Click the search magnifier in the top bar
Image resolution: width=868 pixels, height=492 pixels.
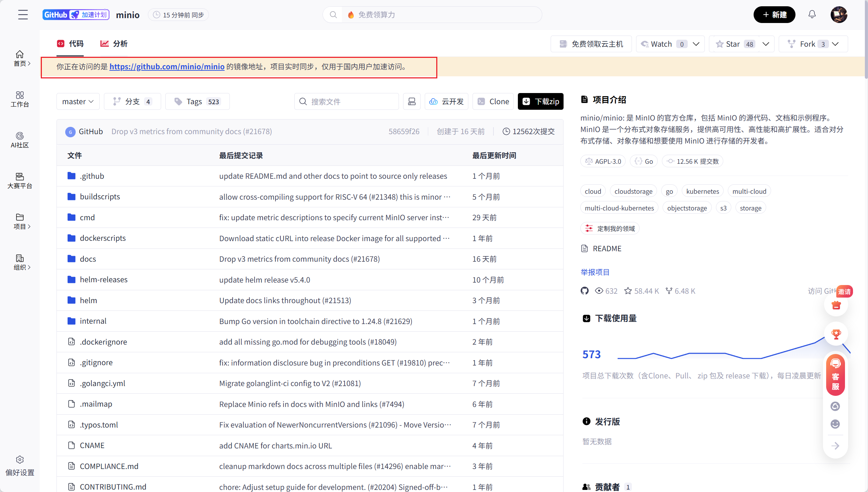pyautogui.click(x=333, y=15)
